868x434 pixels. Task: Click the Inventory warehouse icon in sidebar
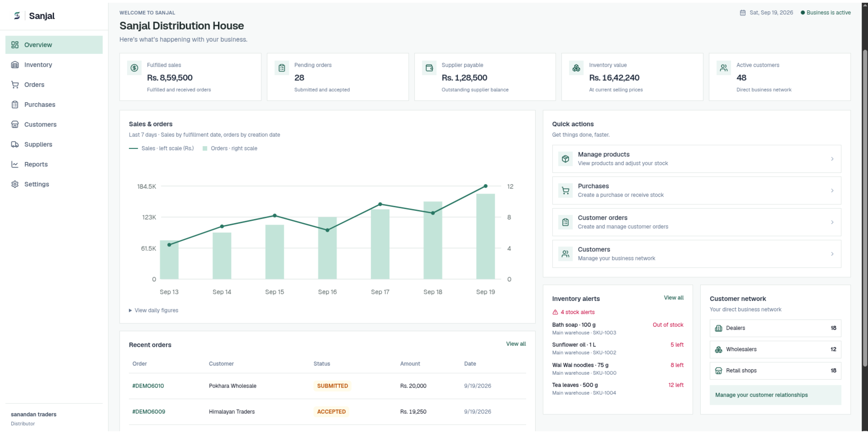click(x=15, y=65)
